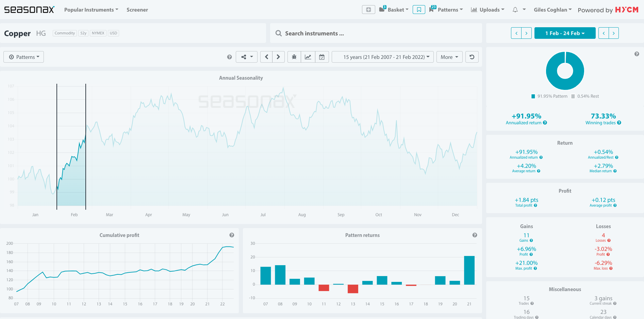
Task: Reset the chart with undo icon
Action: (x=472, y=57)
